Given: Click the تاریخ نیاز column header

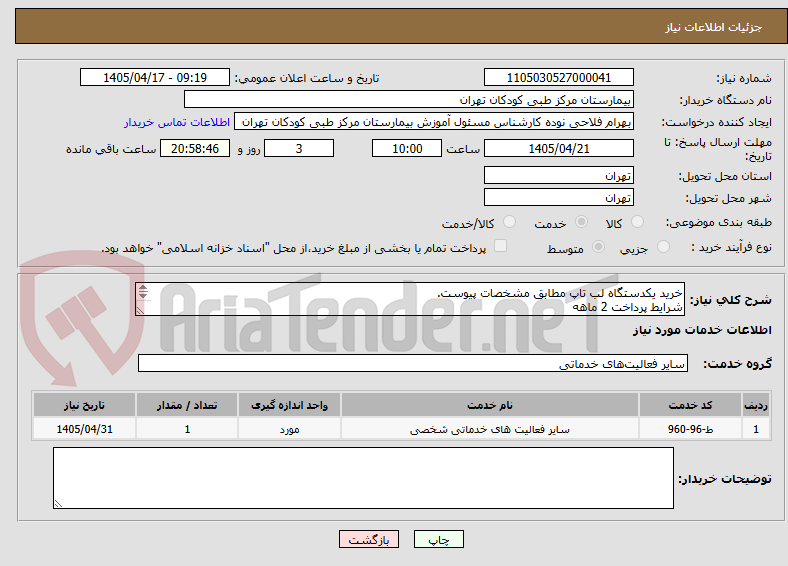Looking at the screenshot, I should tap(84, 405).
